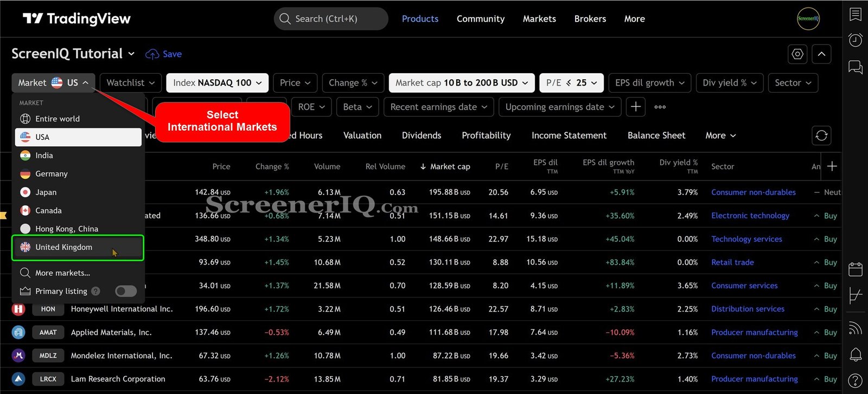Screen dimensions: 868x394
Task: Open More markets search option
Action: (78, 273)
